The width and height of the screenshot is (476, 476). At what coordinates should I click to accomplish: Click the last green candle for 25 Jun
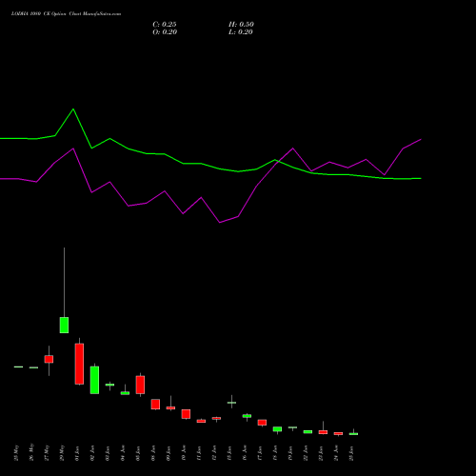(353, 434)
